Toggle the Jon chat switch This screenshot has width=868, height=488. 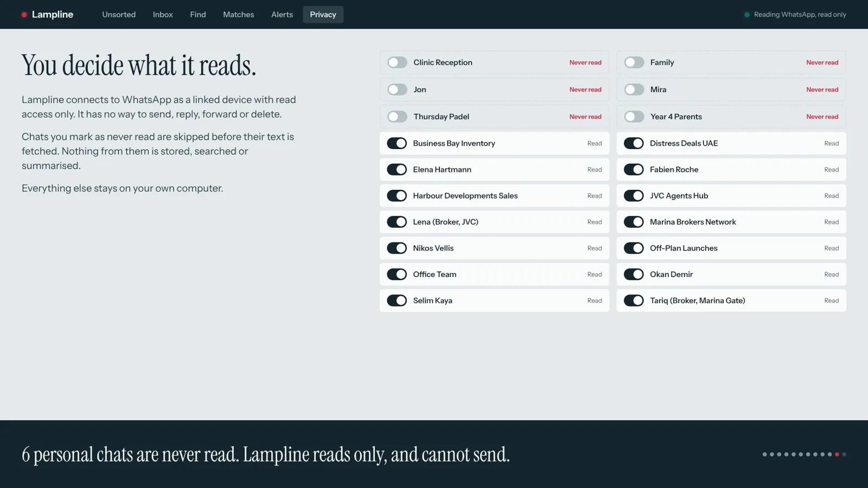[x=397, y=89]
